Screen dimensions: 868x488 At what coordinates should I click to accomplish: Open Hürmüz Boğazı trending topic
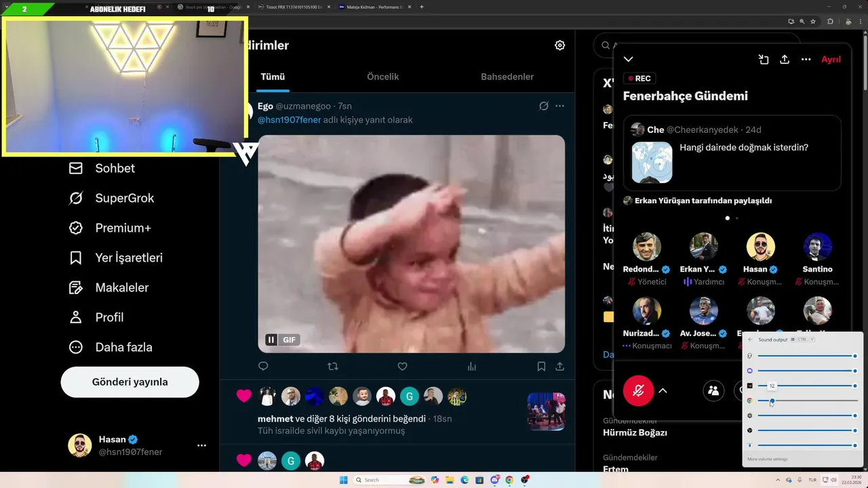635,432
